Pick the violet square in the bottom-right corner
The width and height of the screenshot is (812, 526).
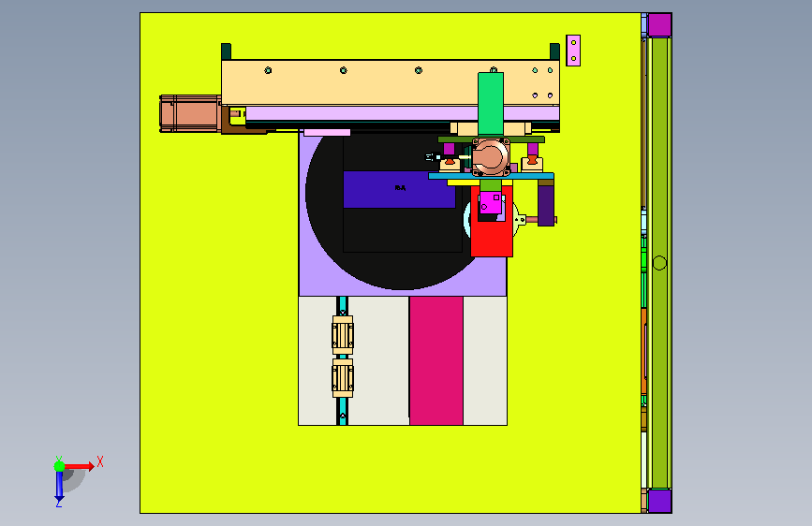point(659,501)
